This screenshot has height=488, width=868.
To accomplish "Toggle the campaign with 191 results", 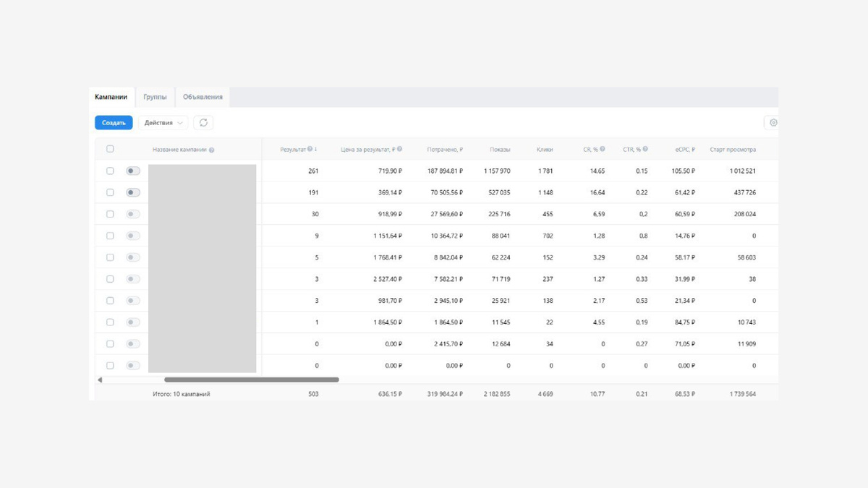I will pyautogui.click(x=133, y=193).
